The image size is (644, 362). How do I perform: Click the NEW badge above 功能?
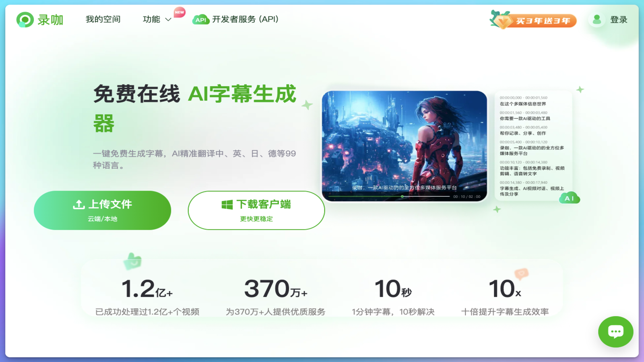point(180,12)
